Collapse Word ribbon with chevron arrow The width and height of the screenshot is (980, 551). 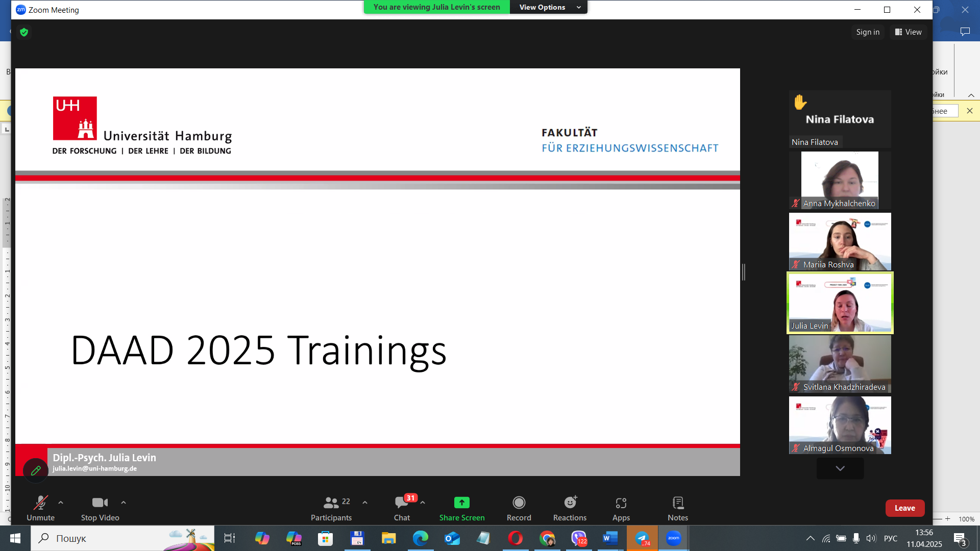[x=971, y=95]
